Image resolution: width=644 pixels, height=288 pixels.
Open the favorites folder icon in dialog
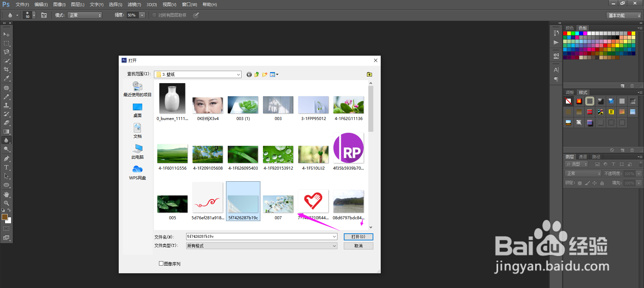point(369,74)
